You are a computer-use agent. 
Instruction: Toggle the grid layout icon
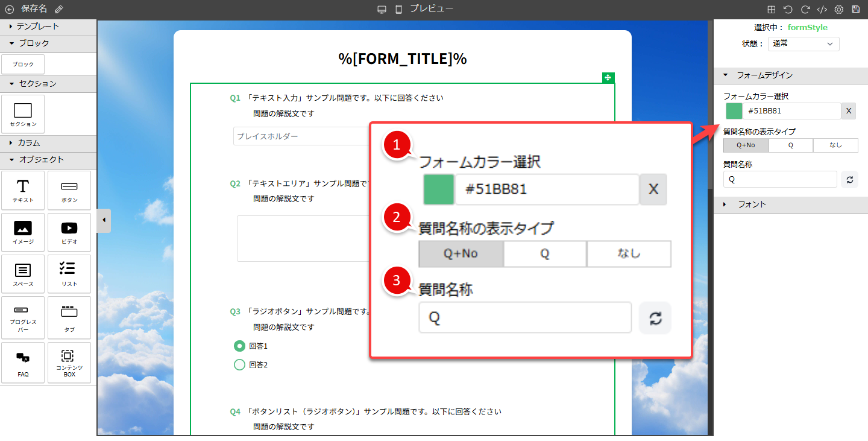coord(771,10)
